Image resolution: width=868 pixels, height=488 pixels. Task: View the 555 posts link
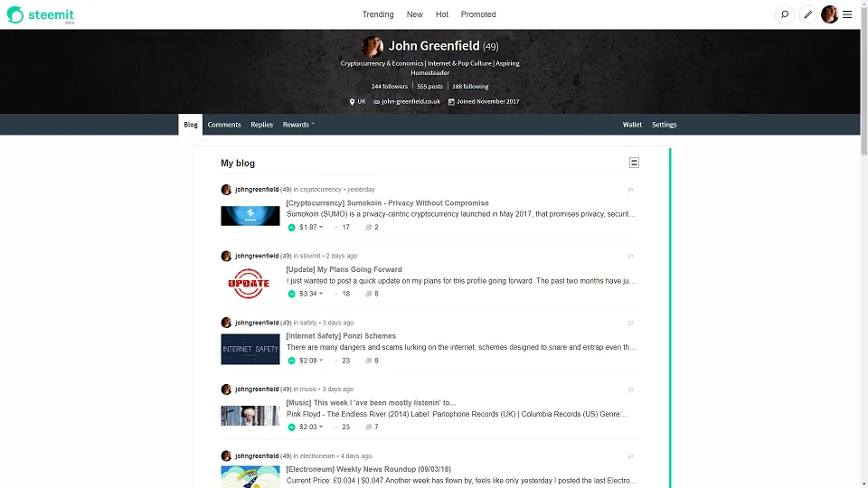[430, 87]
